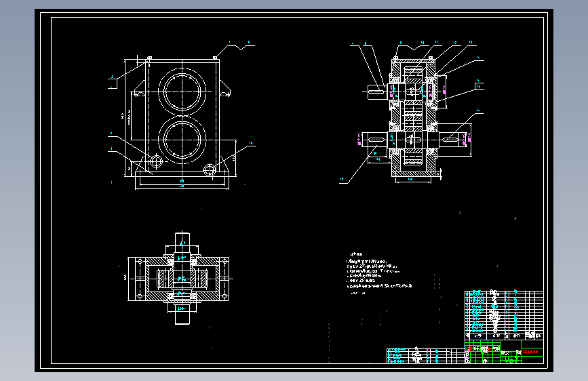588x381 pixels.
Task: Select the technical requirements notes block
Action: [378, 274]
